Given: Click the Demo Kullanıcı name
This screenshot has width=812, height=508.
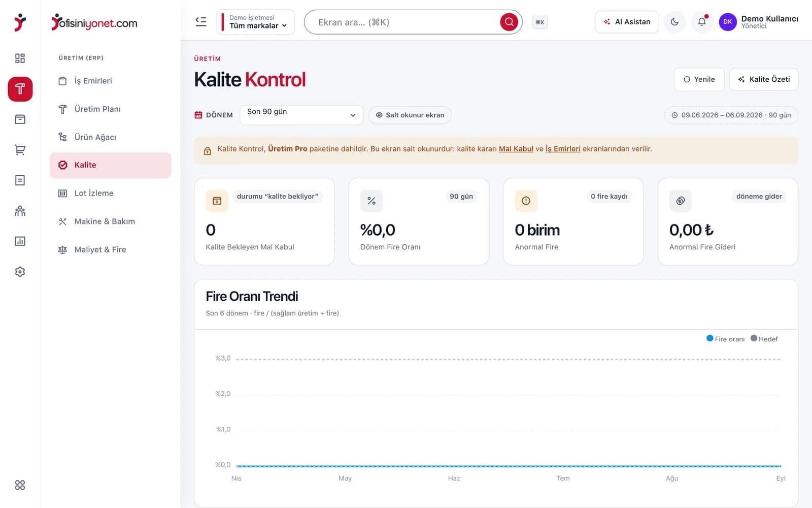Looking at the screenshot, I should tap(769, 19).
